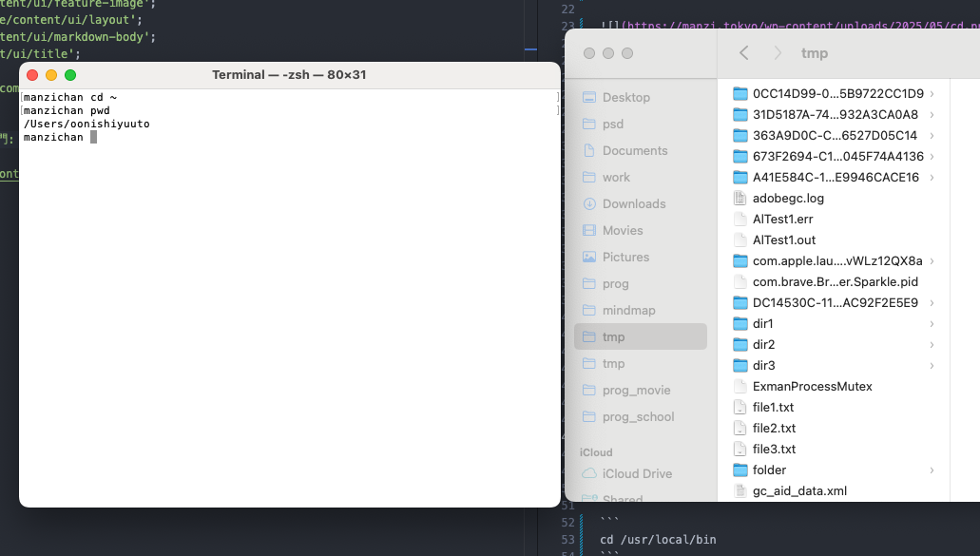Click the "tent/ui/markdown-body';" code line in editor

pyautogui.click(x=78, y=37)
